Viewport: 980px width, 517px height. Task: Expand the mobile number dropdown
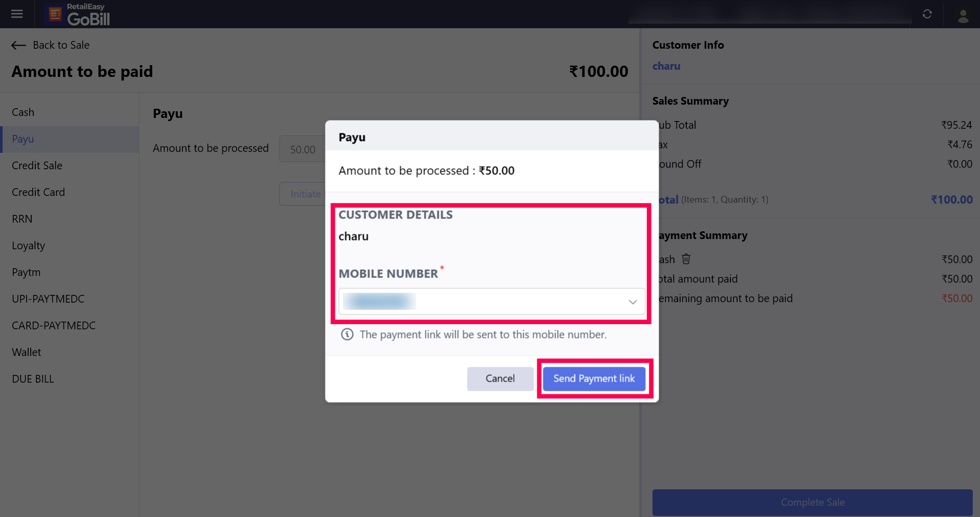[632, 302]
